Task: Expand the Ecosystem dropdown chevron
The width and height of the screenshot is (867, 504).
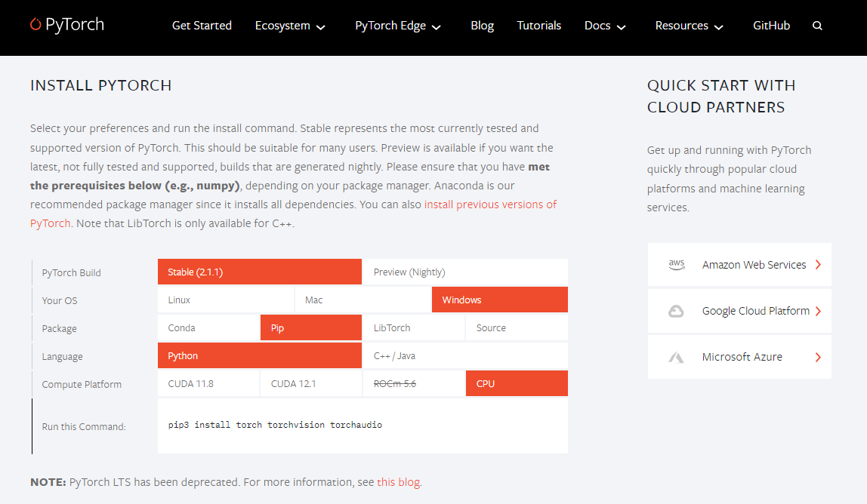Action: (x=321, y=27)
